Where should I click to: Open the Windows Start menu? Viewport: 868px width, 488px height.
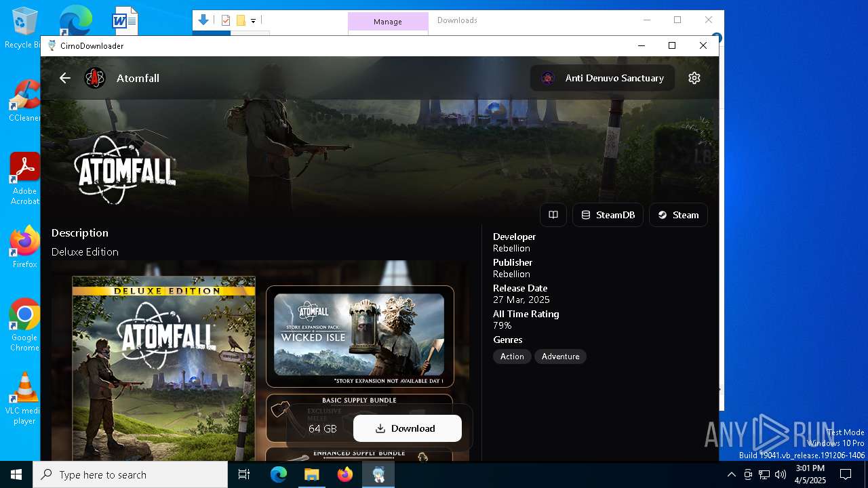pos(16,474)
